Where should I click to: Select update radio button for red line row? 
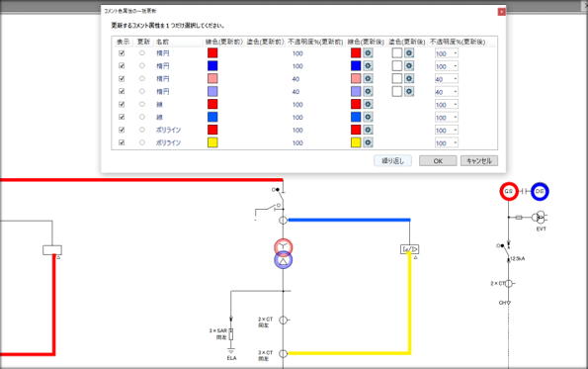coord(142,104)
